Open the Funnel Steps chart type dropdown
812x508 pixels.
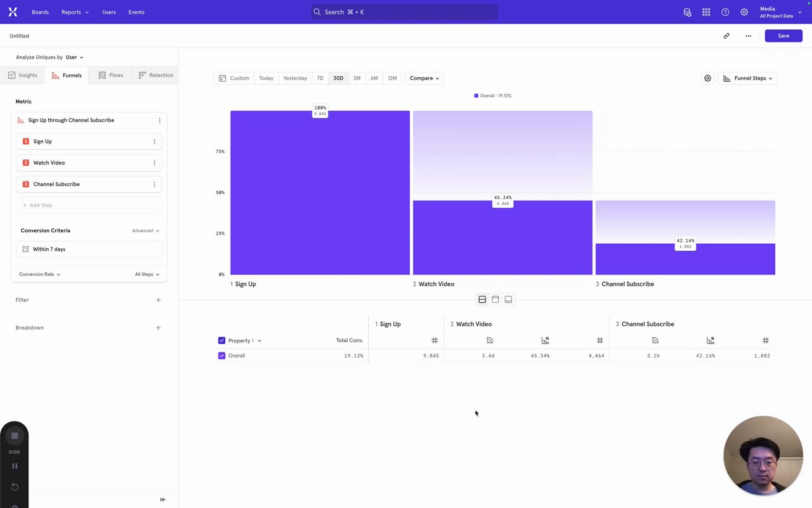point(747,78)
